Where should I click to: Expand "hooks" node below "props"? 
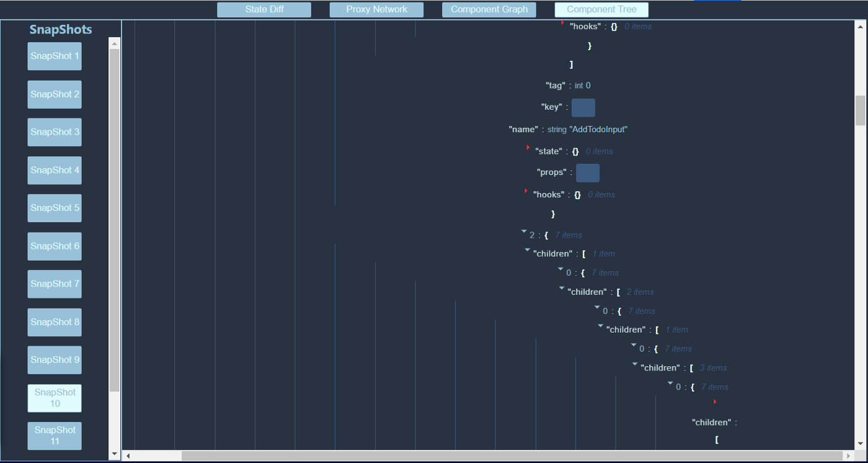(x=526, y=191)
